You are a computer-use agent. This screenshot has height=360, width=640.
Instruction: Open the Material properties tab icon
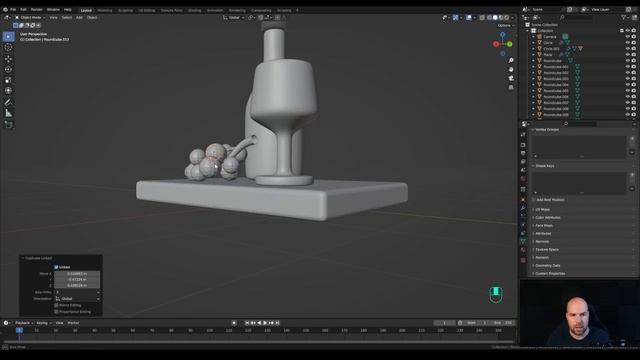[523, 250]
